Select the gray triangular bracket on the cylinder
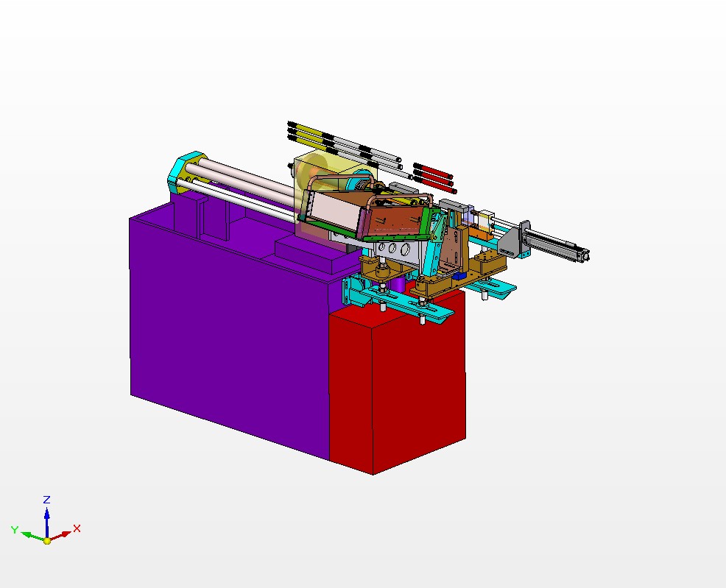 510,241
